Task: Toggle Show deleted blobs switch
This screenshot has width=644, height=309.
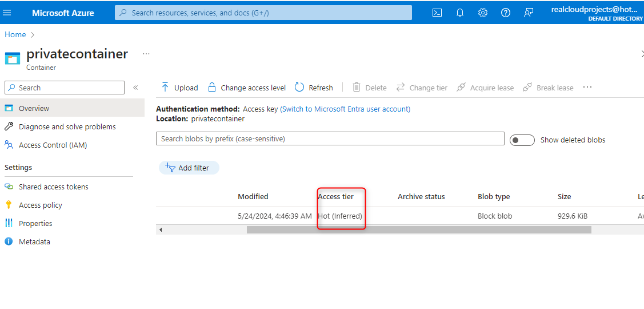Action: click(522, 140)
